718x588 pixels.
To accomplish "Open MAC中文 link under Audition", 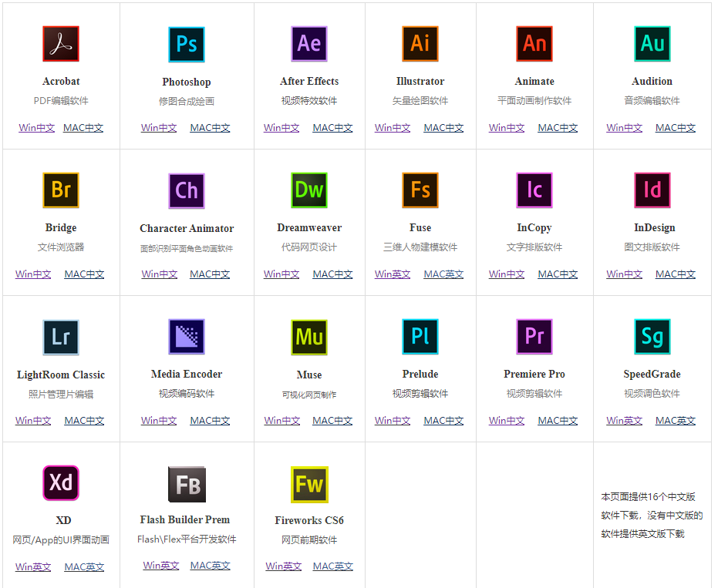I will [676, 128].
